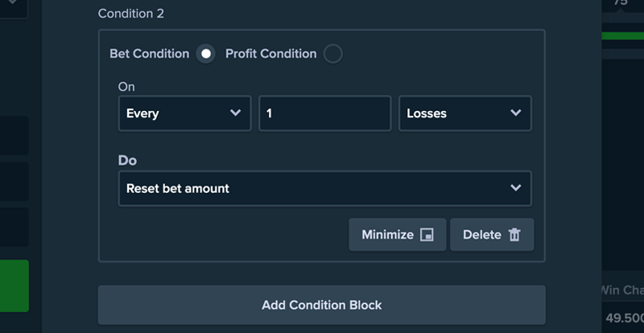Click the trash icon on Delete
Viewport: 644px width, 333px height.
tap(515, 235)
